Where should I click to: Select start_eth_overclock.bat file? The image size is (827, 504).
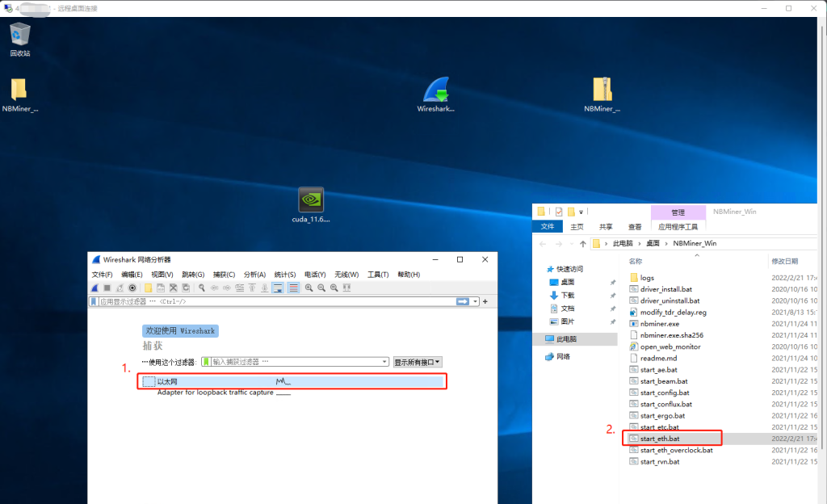point(676,450)
